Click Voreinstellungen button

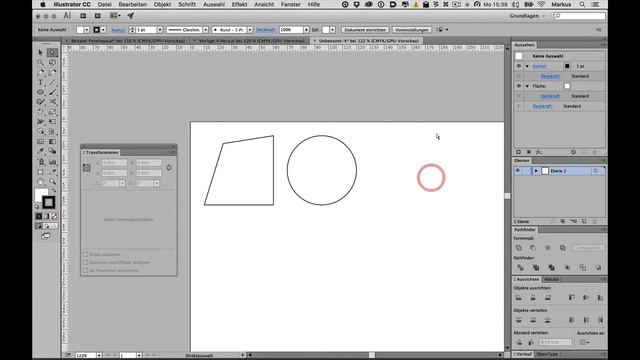pos(412,30)
